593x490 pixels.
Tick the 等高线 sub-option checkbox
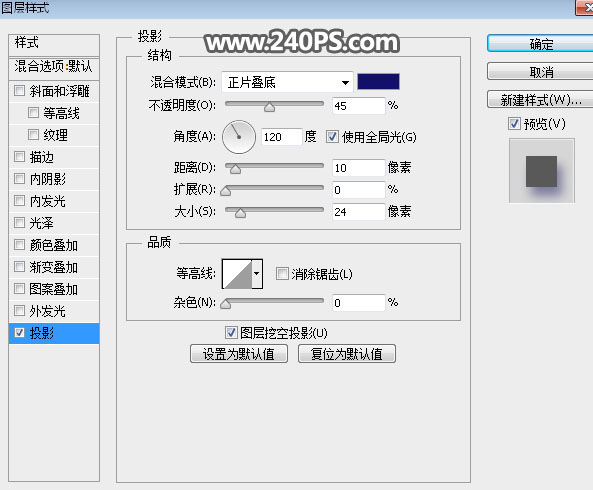coord(33,113)
